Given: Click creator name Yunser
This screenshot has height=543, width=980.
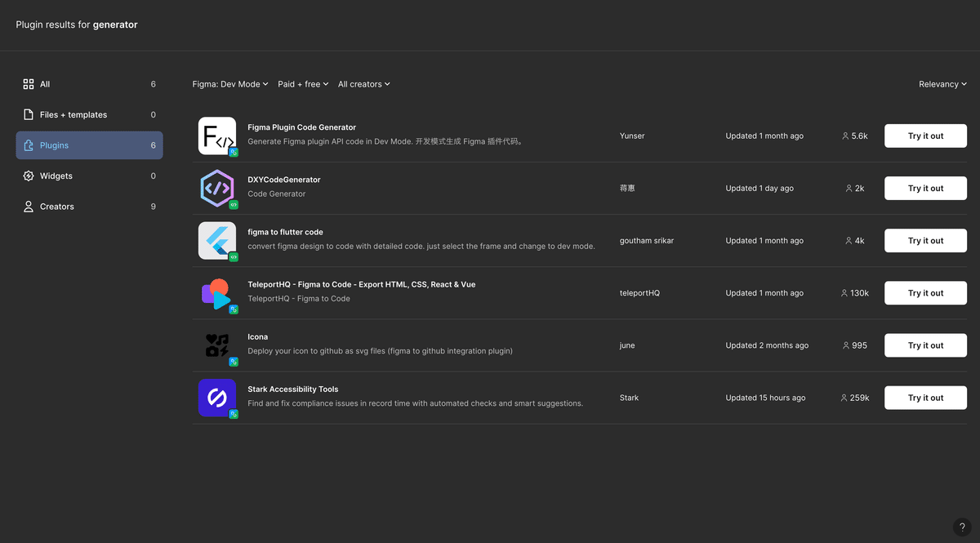Looking at the screenshot, I should (632, 136).
